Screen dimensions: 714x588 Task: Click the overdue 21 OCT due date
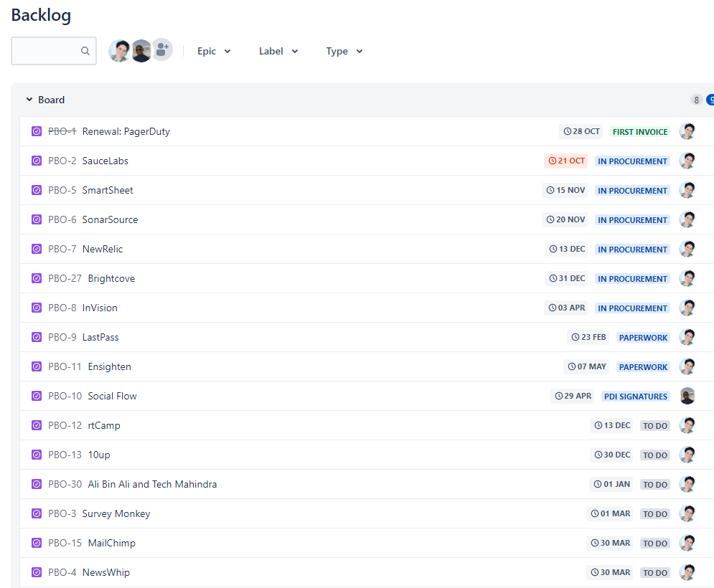(x=566, y=161)
